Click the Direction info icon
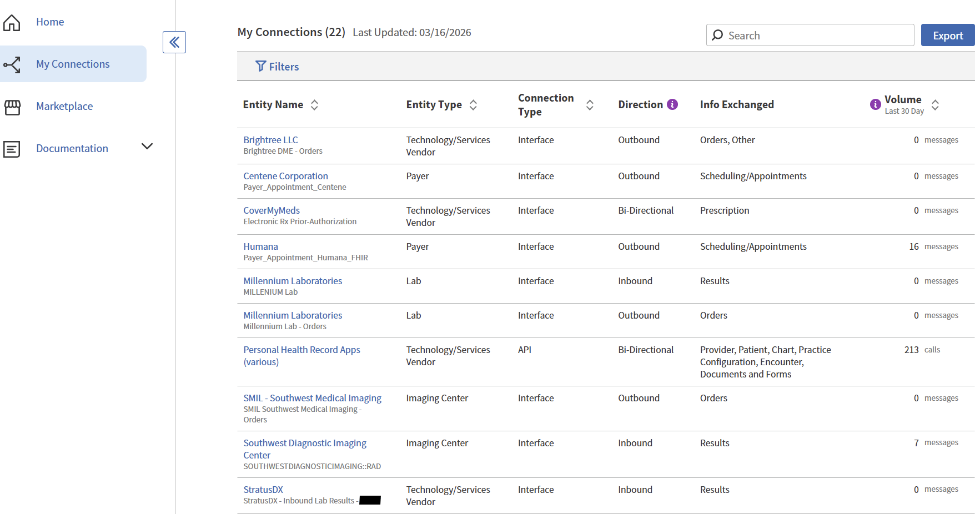This screenshot has width=980, height=514. click(672, 104)
